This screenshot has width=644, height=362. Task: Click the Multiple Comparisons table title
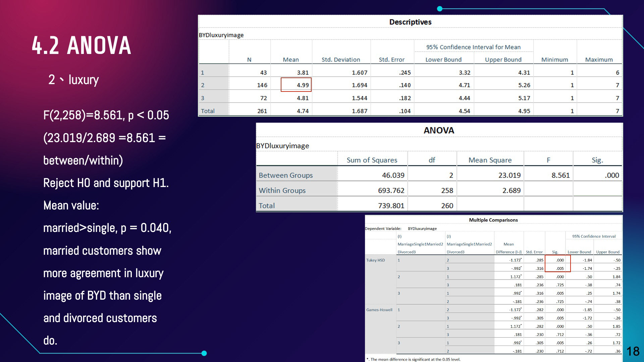[x=493, y=220]
